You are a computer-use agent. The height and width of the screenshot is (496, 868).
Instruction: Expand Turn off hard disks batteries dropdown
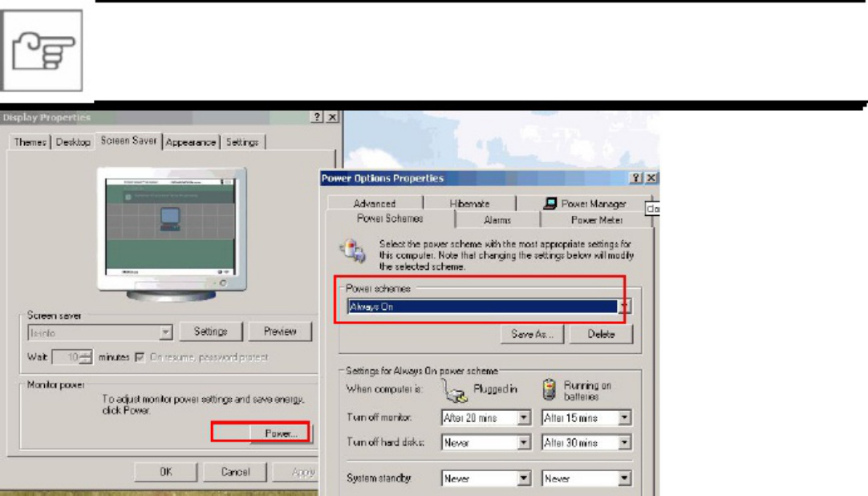(x=624, y=442)
